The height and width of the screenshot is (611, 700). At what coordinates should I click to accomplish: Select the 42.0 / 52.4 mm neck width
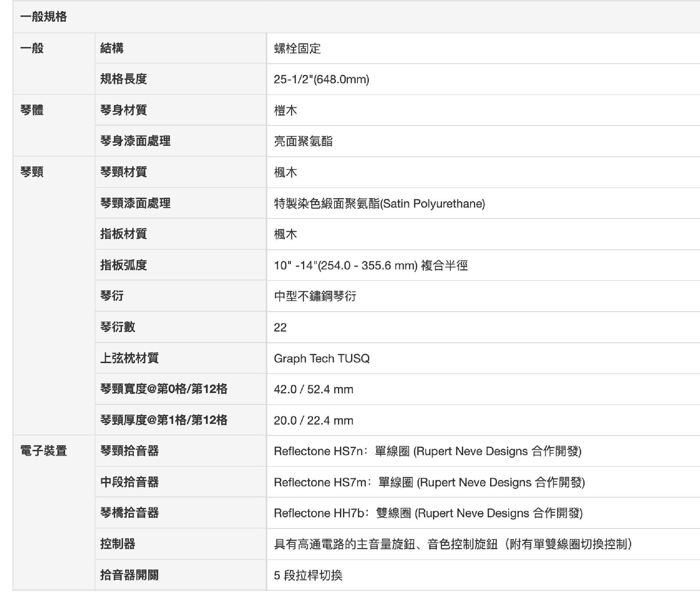click(313, 389)
